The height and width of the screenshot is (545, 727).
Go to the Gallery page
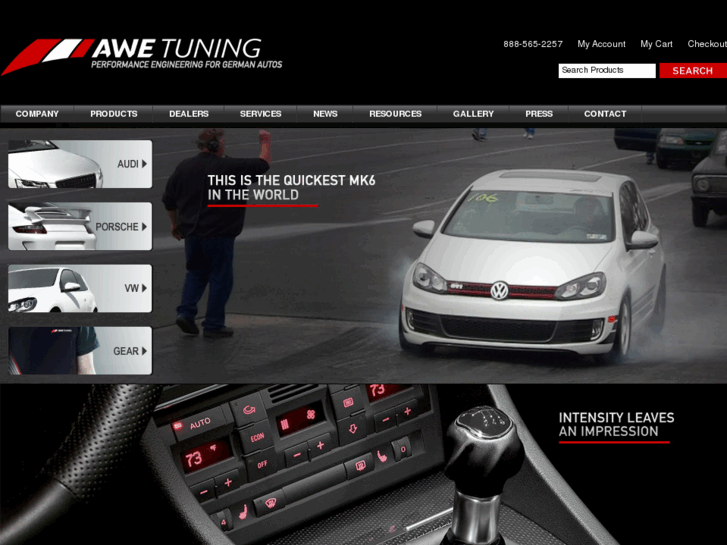473,114
